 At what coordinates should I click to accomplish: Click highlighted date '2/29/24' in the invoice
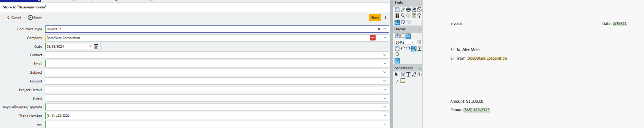(620, 24)
